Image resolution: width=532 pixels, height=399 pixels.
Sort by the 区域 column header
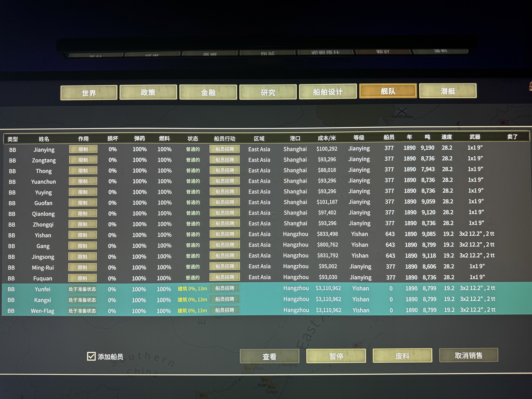coord(259,138)
